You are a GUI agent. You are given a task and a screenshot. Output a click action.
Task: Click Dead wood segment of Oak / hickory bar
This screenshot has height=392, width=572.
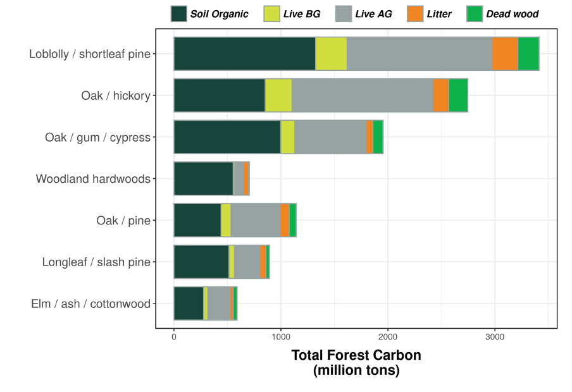tap(458, 95)
